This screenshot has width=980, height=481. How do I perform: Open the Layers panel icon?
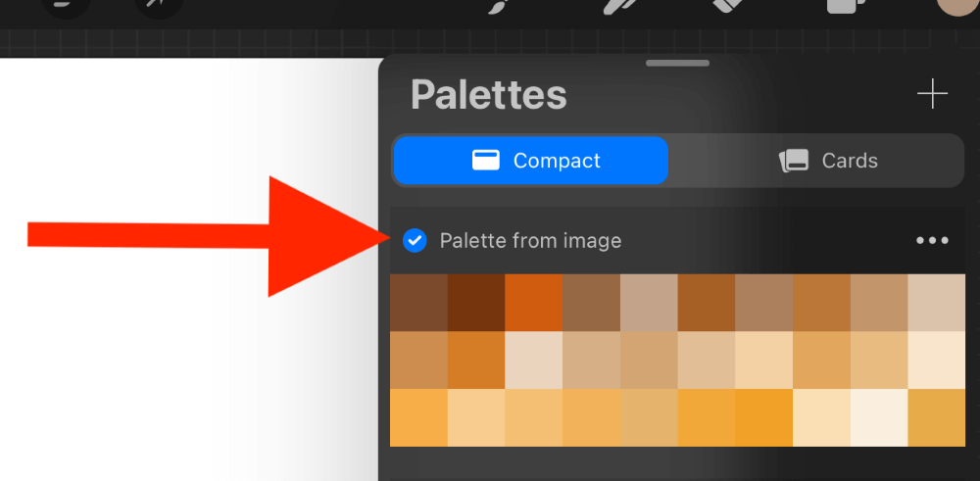(x=847, y=6)
